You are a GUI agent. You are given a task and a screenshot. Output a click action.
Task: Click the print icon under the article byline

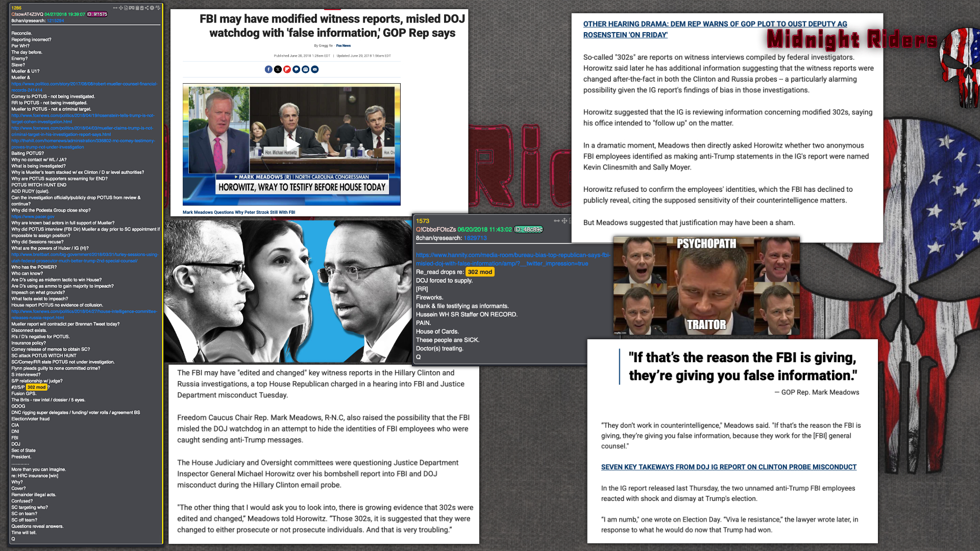(305, 69)
